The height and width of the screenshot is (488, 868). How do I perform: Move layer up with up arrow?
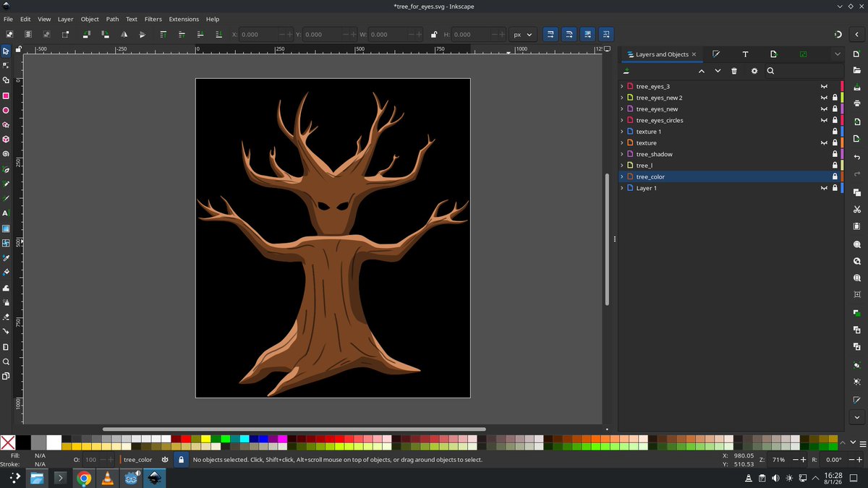tap(701, 71)
